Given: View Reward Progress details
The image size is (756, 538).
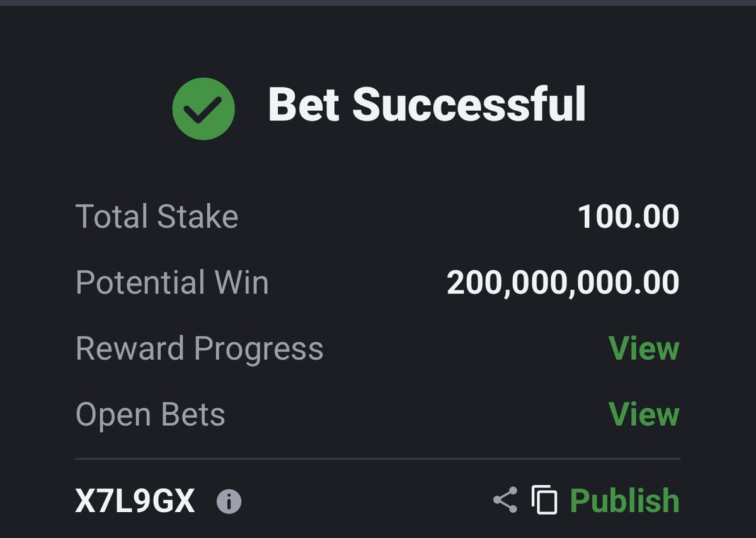Looking at the screenshot, I should click(644, 348).
